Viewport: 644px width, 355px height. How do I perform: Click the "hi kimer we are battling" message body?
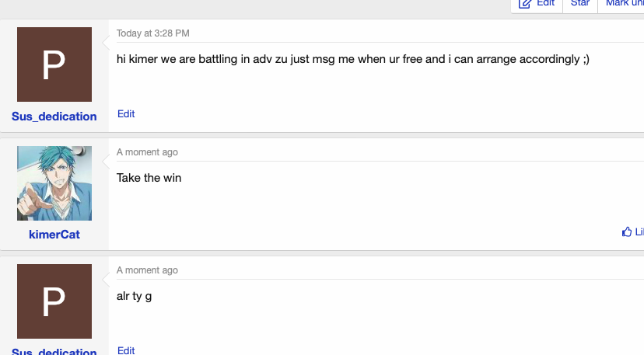coord(353,60)
